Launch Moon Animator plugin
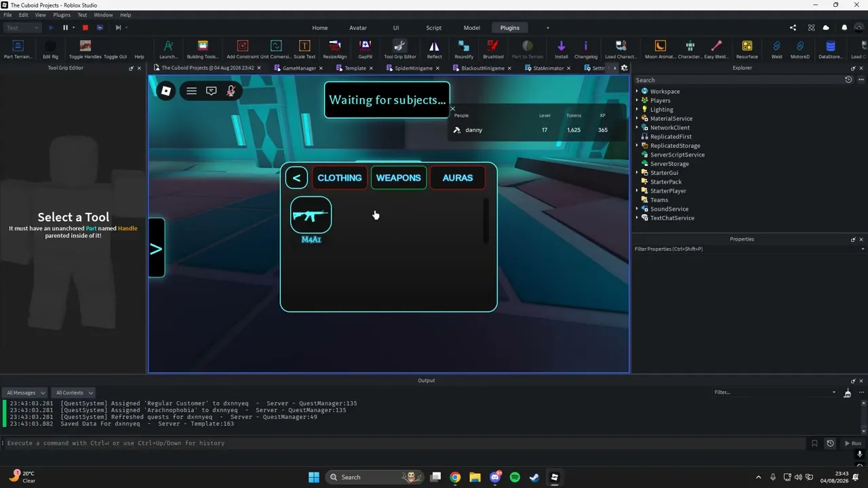Screen dimensions: 868x488 660,49
